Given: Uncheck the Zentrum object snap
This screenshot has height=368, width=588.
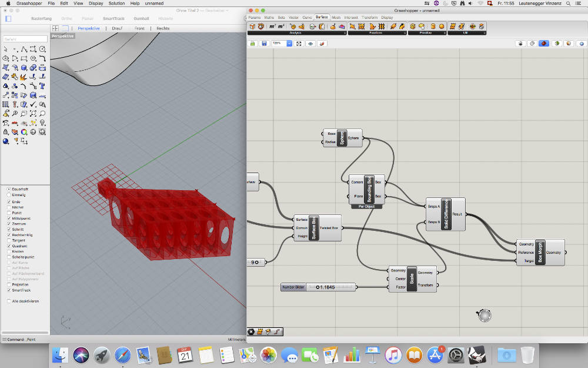Looking at the screenshot, I should coord(9,224).
